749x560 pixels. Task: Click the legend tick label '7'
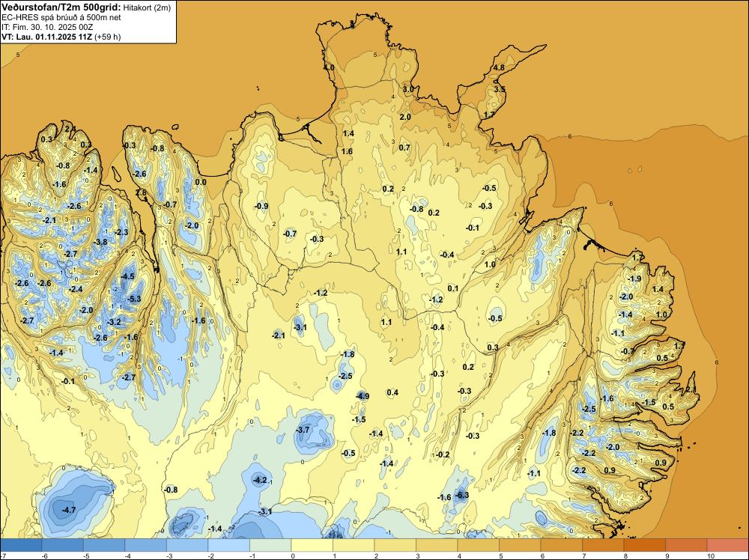(x=583, y=556)
